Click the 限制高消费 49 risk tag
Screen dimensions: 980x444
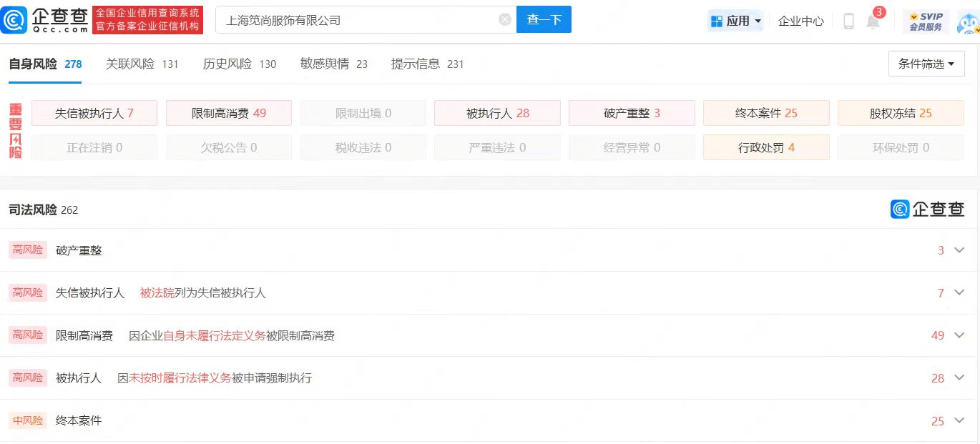pos(229,113)
